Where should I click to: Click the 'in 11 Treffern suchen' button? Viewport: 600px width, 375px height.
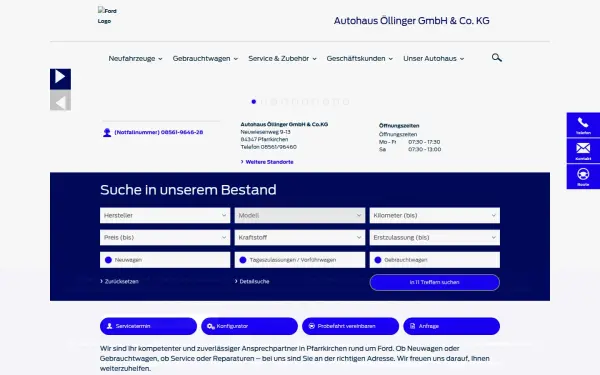click(x=435, y=282)
